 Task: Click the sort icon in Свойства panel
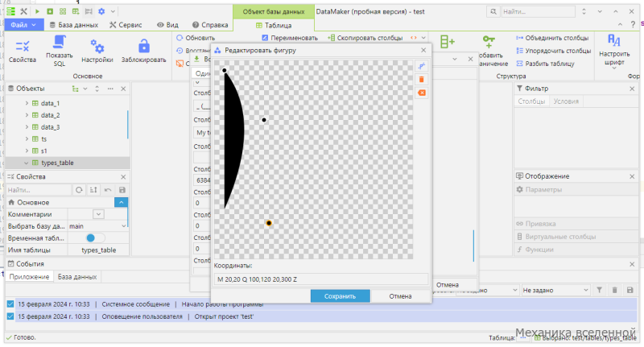point(93,190)
